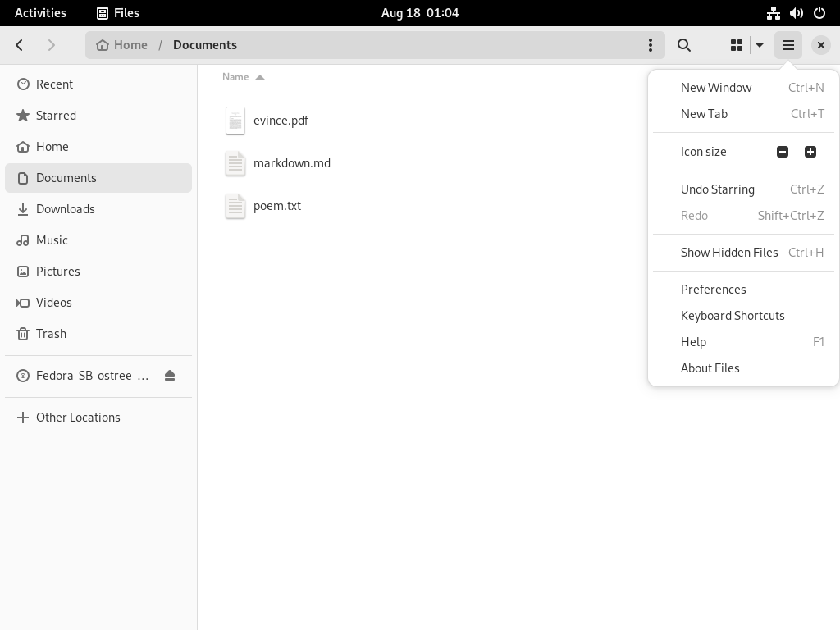
Task: Open Trash in the sidebar
Action: pos(98,333)
